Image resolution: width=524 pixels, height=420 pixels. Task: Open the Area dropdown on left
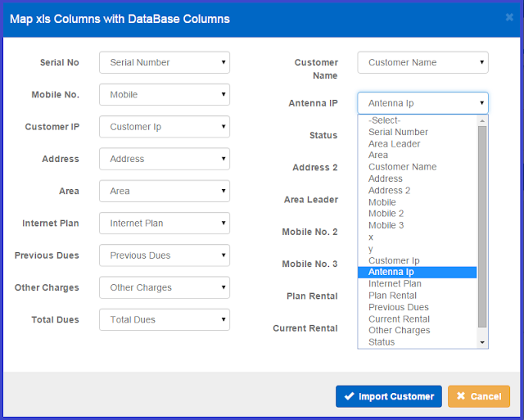(165, 191)
